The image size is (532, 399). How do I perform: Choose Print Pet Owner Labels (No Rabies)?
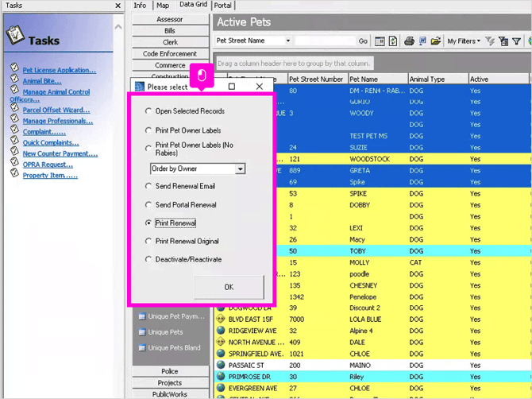148,149
